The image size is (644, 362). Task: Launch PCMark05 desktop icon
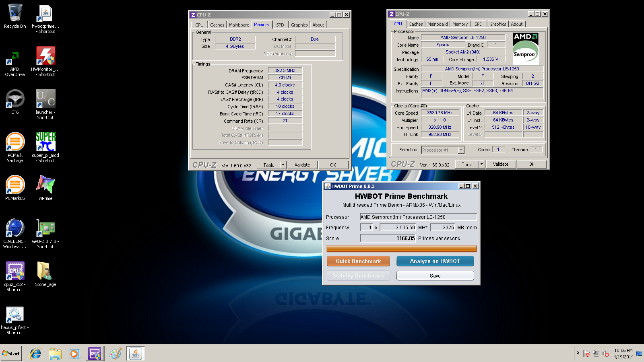click(x=15, y=187)
